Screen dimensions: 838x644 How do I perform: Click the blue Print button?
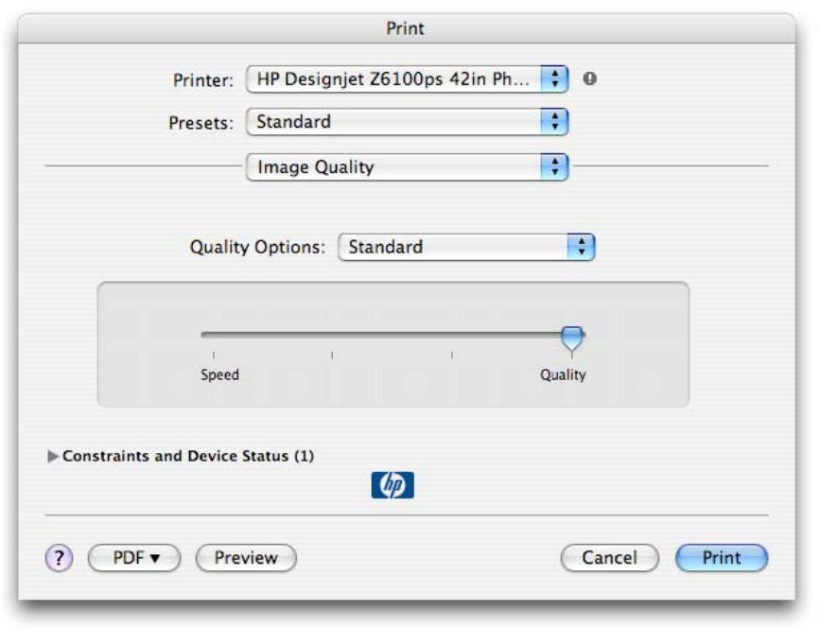point(722,558)
